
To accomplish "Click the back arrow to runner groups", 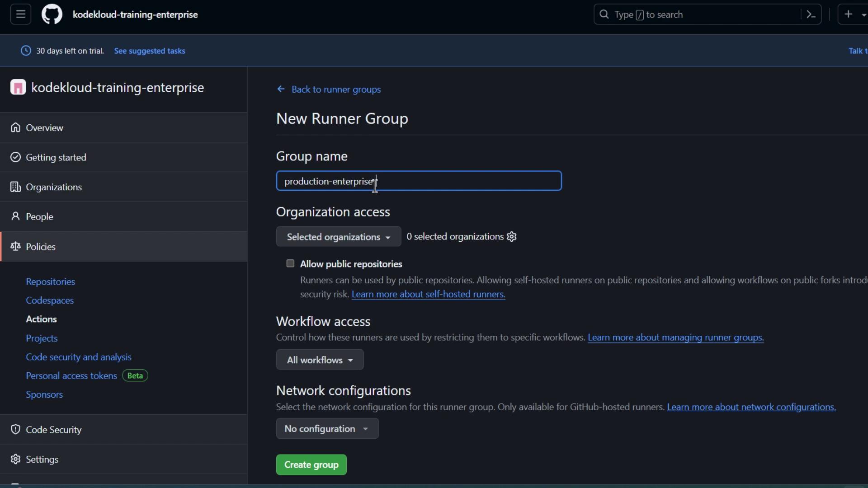I will (x=281, y=89).
